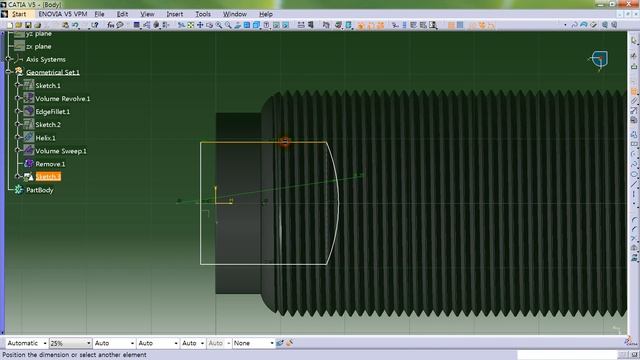Select PartBody in the tree
Image resolution: width=640 pixels, height=360 pixels.
pyautogui.click(x=40, y=190)
